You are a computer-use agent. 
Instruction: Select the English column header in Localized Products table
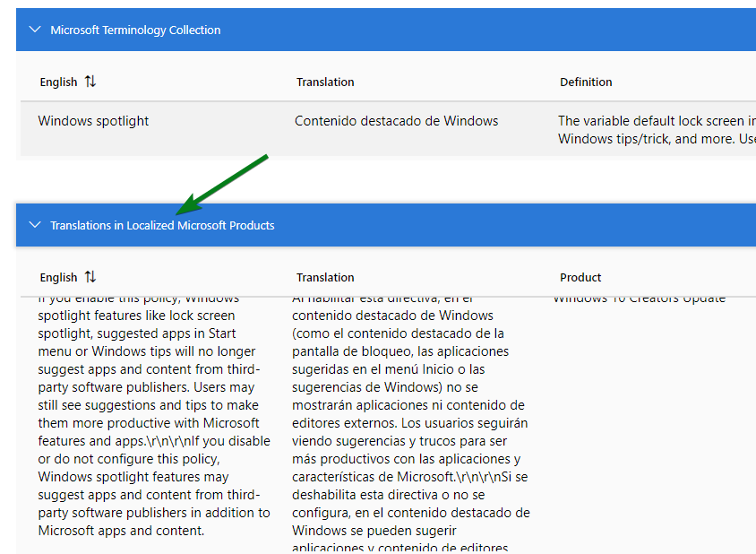coord(58,278)
